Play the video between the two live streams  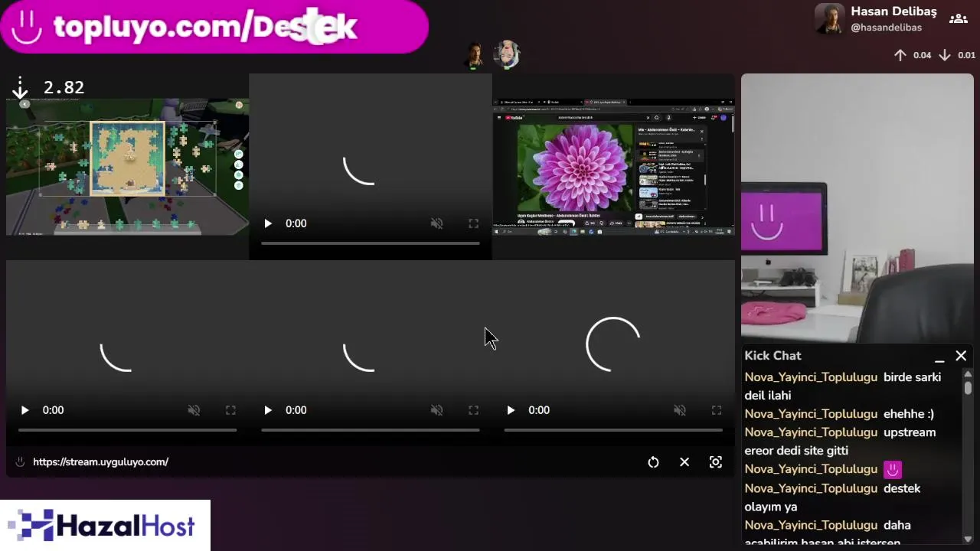coord(268,223)
